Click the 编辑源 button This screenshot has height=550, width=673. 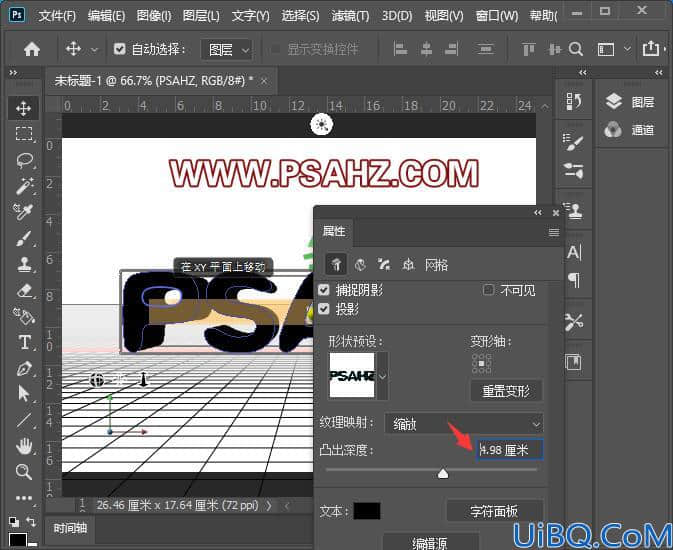(430, 542)
